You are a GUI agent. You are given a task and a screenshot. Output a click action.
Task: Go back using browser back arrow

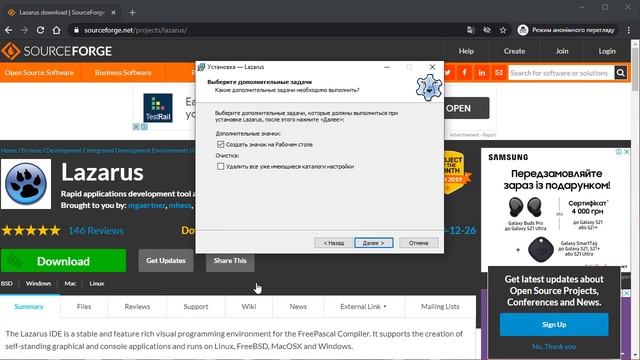point(9,30)
